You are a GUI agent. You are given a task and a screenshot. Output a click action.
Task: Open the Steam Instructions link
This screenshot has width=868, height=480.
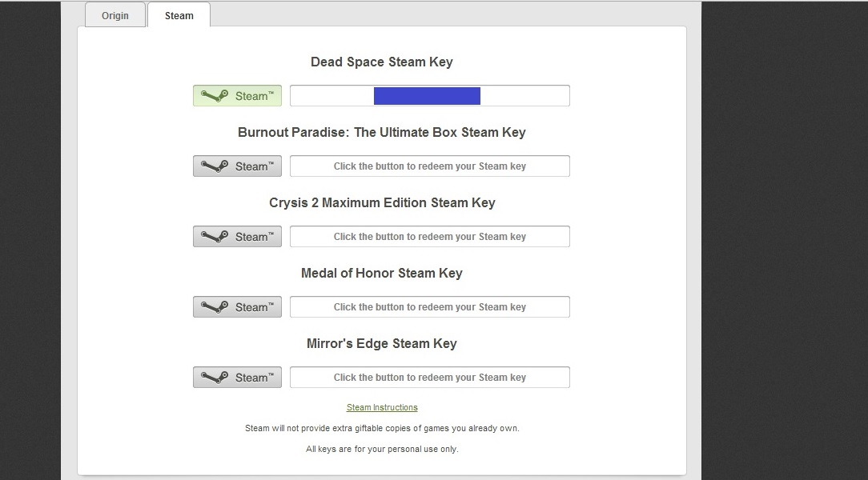coord(382,407)
